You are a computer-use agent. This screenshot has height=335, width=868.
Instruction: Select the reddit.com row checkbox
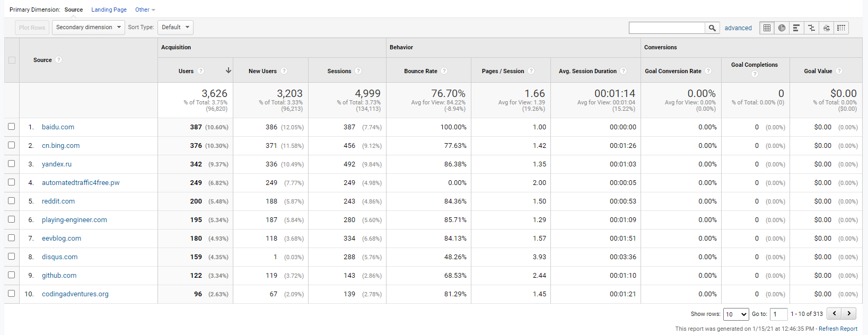[12, 201]
